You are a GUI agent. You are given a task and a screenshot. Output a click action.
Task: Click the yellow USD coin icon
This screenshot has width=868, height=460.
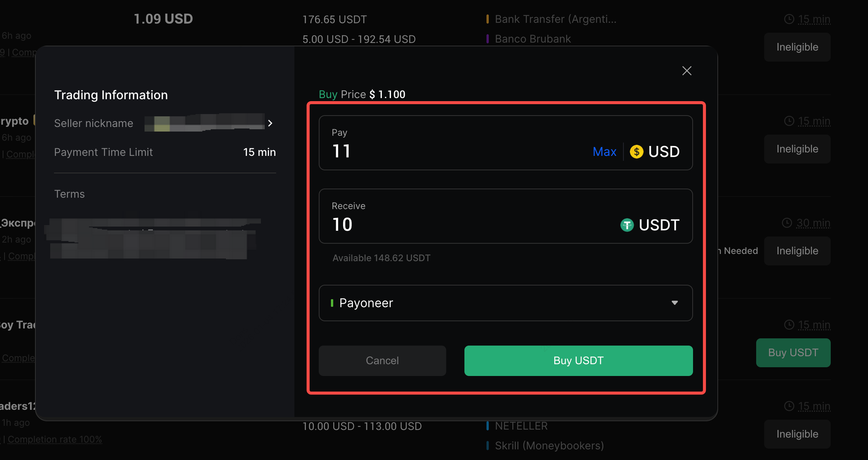point(636,152)
